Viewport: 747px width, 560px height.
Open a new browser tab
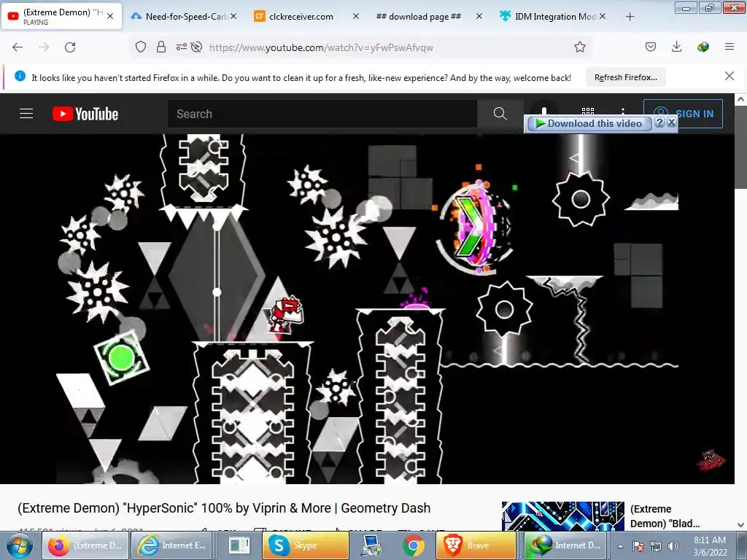pyautogui.click(x=630, y=17)
